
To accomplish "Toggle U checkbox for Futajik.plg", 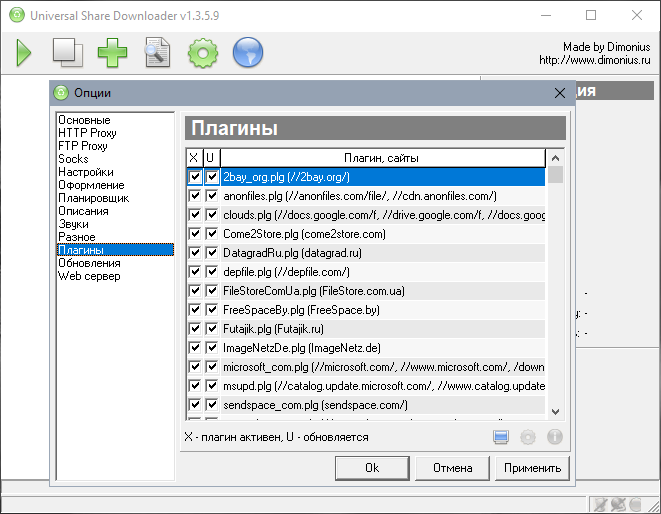I will coord(212,328).
